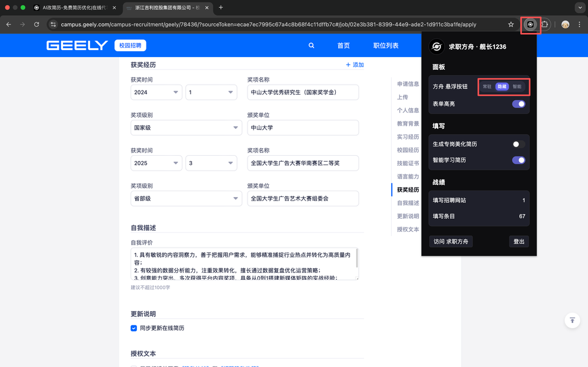Enable the 生成专岗美化简历 toggle
588x367 pixels.
518,144
